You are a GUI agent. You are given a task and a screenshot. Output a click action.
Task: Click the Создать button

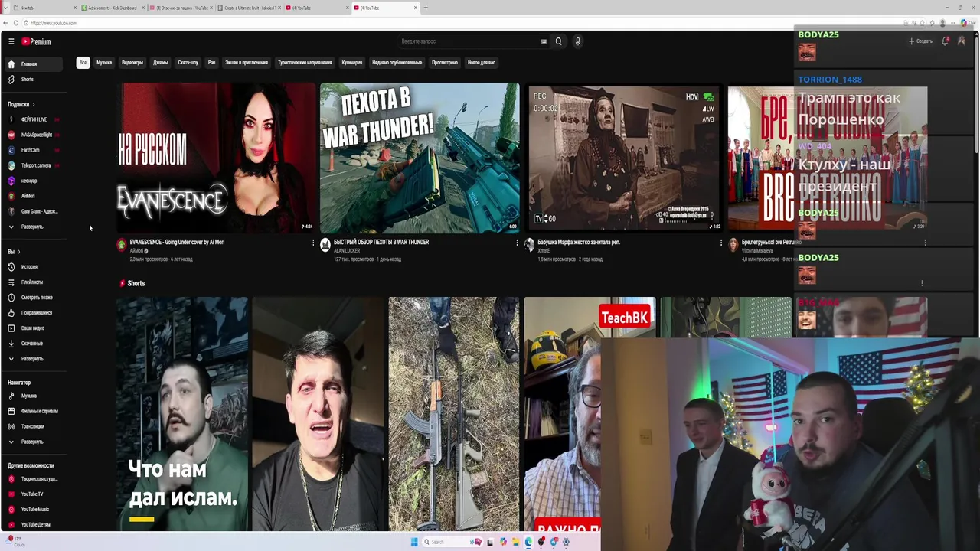pos(920,41)
